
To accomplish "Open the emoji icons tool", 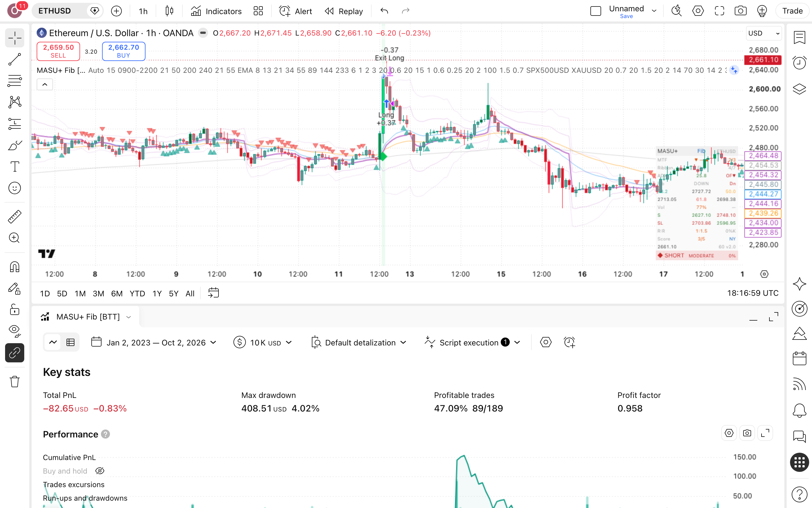I will (15, 188).
